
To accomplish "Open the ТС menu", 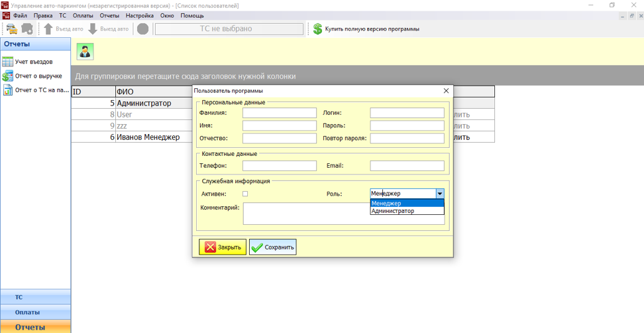I will (x=62, y=16).
